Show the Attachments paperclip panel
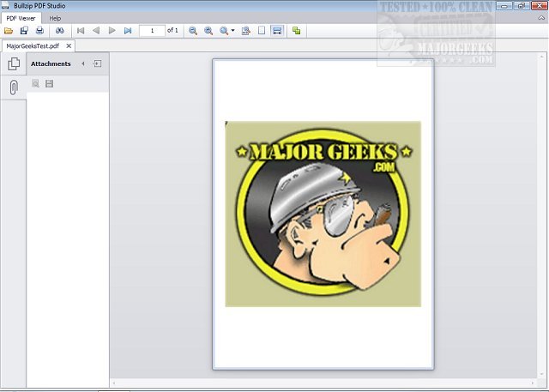This screenshot has height=392, width=549. tap(14, 87)
